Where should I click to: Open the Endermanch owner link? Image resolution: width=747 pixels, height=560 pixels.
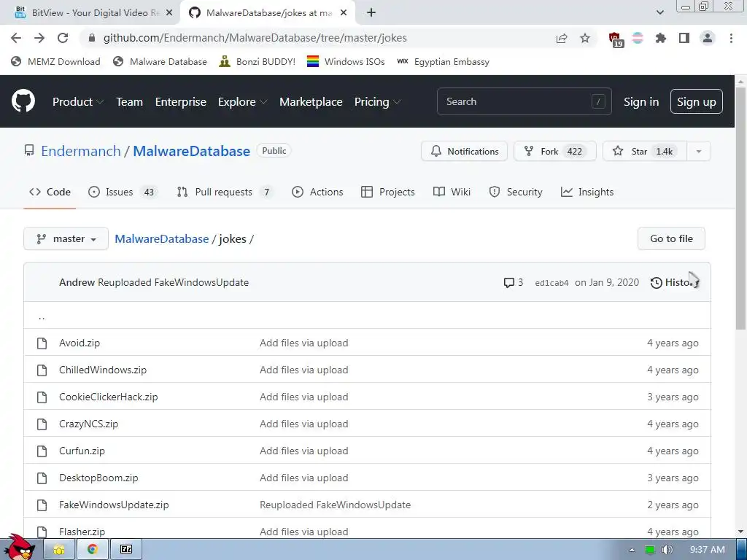click(80, 151)
